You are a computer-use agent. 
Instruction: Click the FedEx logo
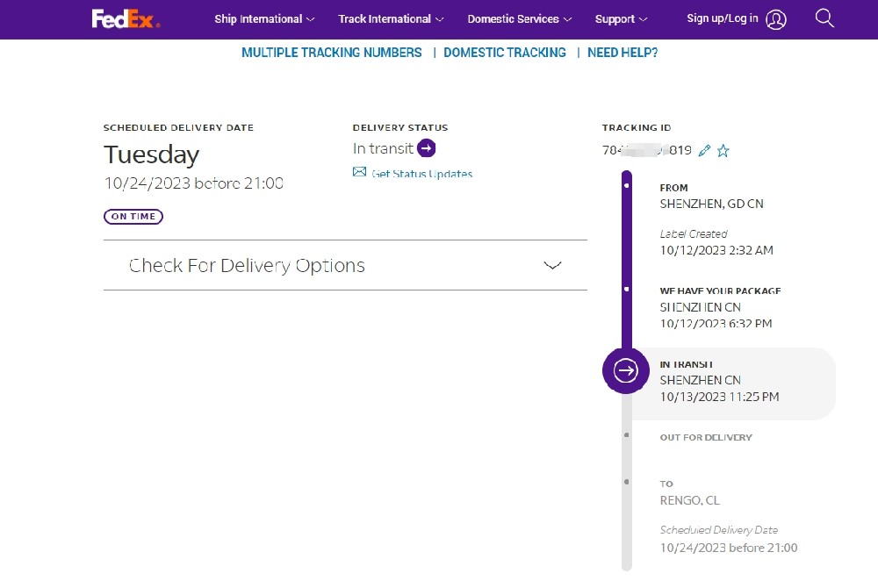point(126,18)
